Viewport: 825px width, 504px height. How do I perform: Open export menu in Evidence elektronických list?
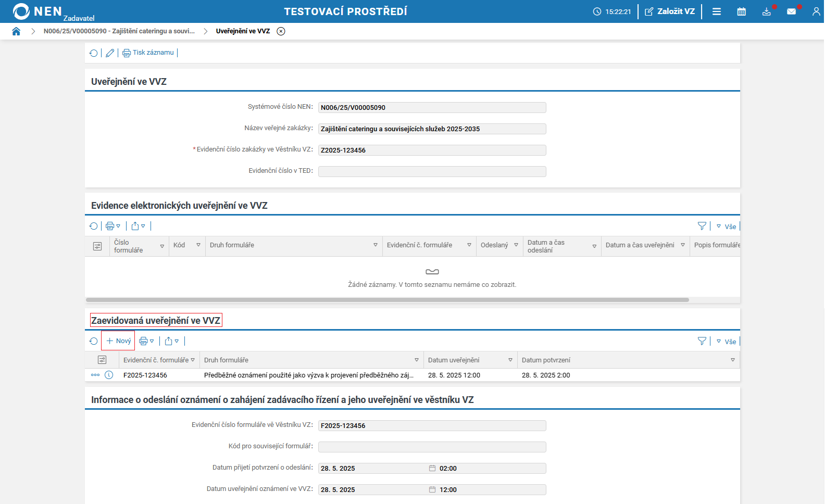coord(139,226)
